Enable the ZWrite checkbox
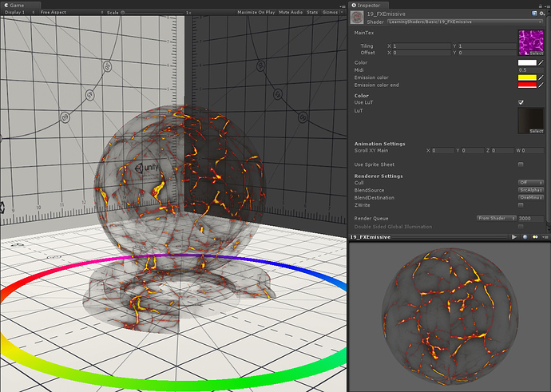Image resolution: width=551 pixels, height=392 pixels. tap(521, 205)
